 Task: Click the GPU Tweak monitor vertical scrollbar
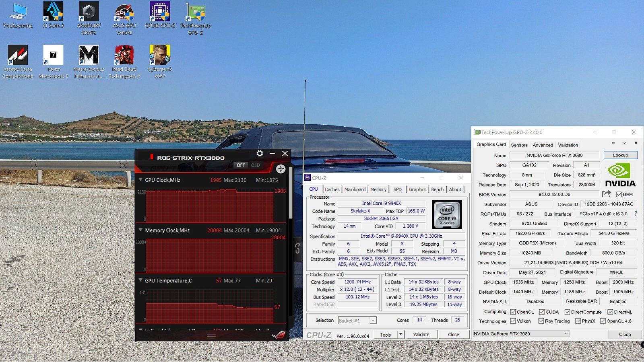point(291,193)
